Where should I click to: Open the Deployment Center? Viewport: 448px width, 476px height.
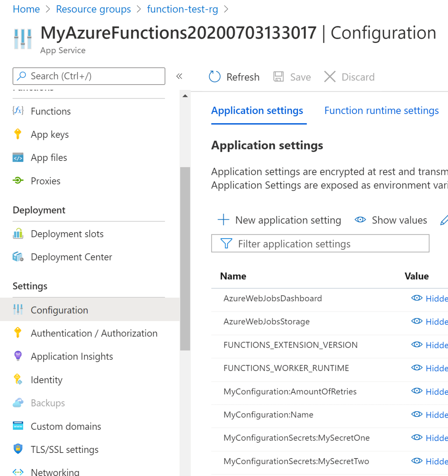(71, 257)
